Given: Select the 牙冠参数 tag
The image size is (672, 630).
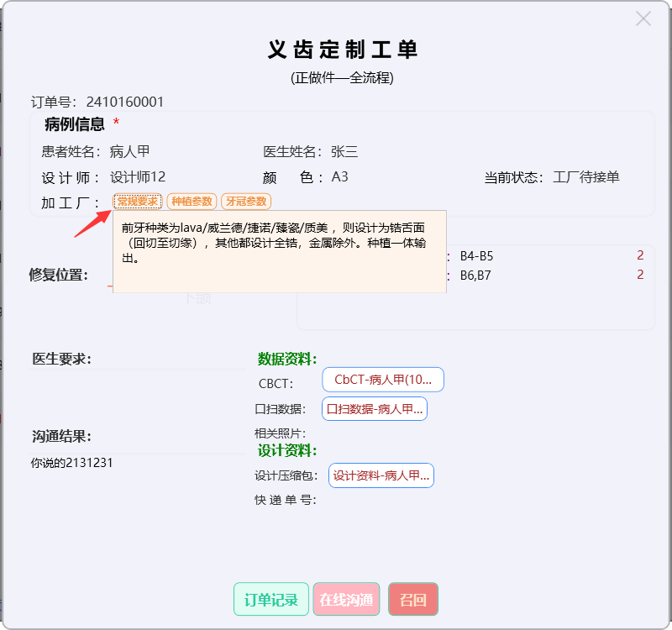Looking at the screenshot, I should point(246,202).
